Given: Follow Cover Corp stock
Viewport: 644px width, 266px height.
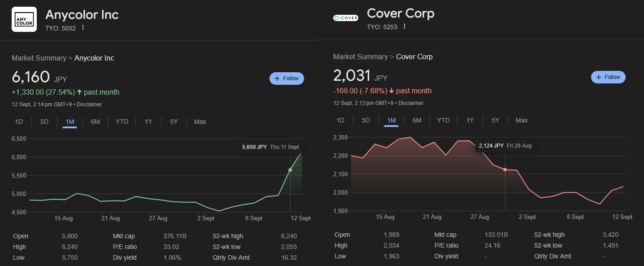Looking at the screenshot, I should pyautogui.click(x=608, y=77).
